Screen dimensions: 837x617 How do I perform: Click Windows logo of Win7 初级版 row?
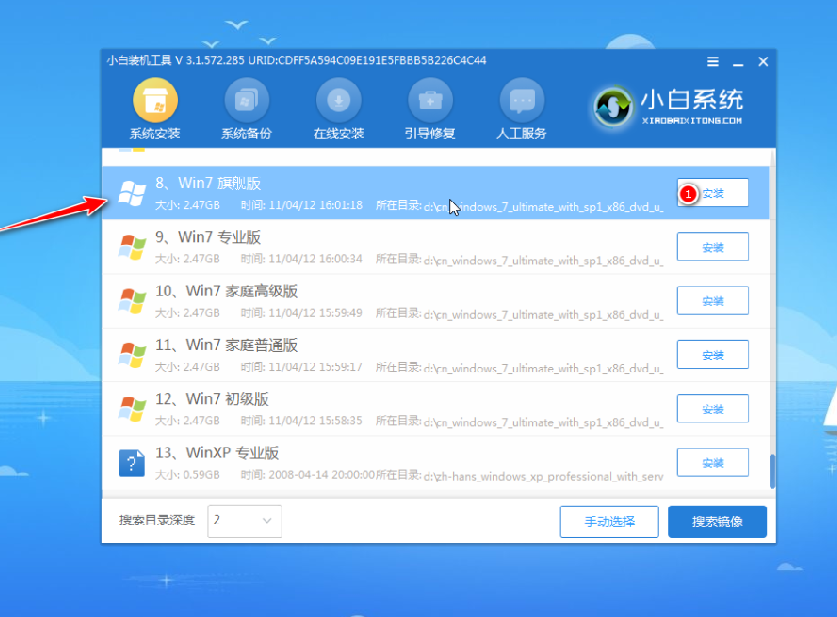click(x=132, y=409)
